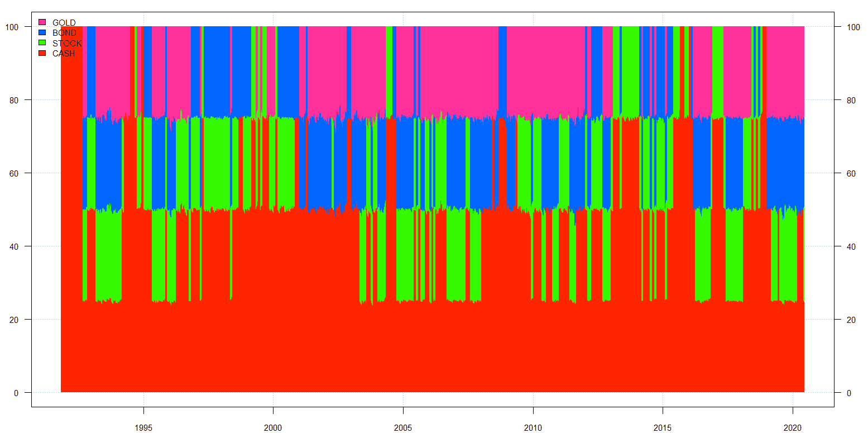Viewport: 868px width, 433px height.
Task: Click the left axis 40 label
Action: [x=13, y=246]
